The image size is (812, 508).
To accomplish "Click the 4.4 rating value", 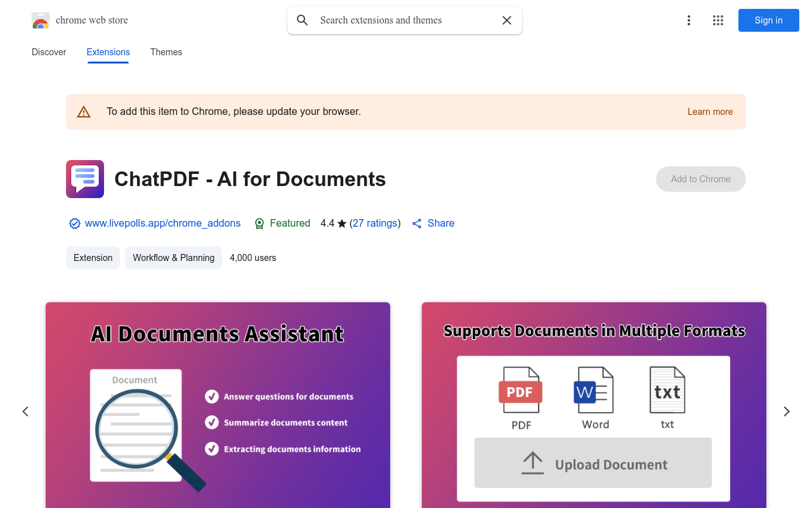I will tap(327, 224).
